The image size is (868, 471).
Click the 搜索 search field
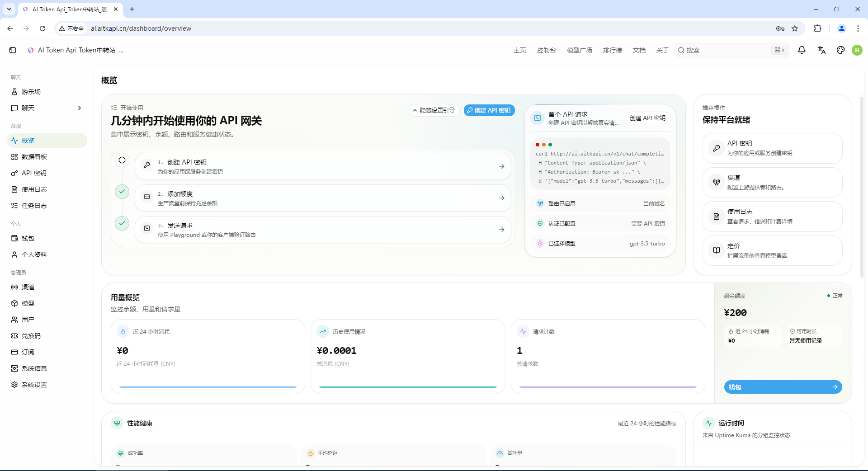tap(732, 50)
